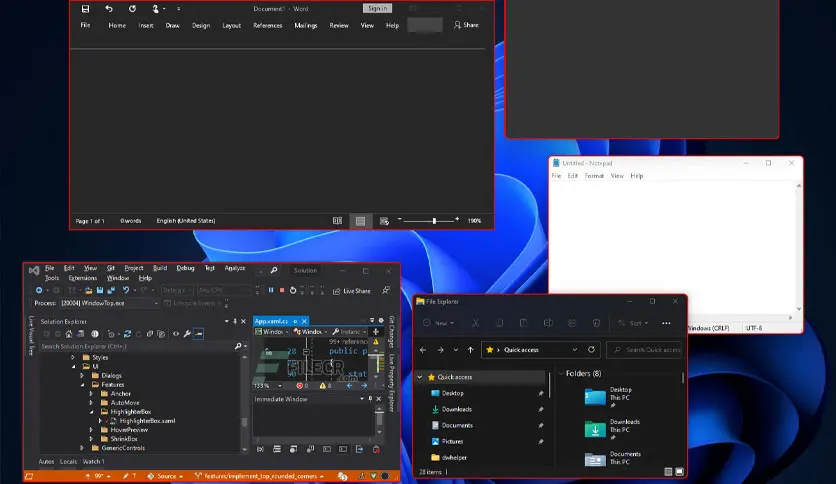Click English (United States) in Word status bar
Screen dimensions: 836x484
coord(186,221)
